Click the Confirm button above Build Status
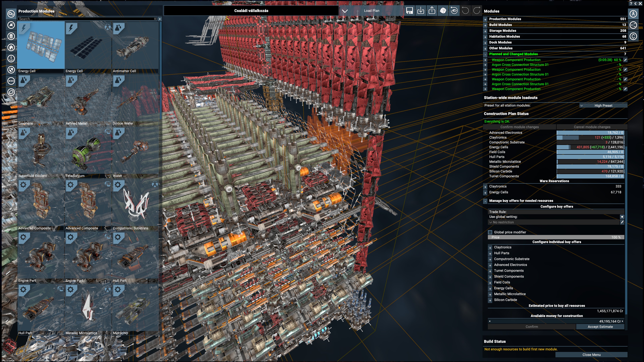This screenshot has height=362, width=644. tap(531, 327)
